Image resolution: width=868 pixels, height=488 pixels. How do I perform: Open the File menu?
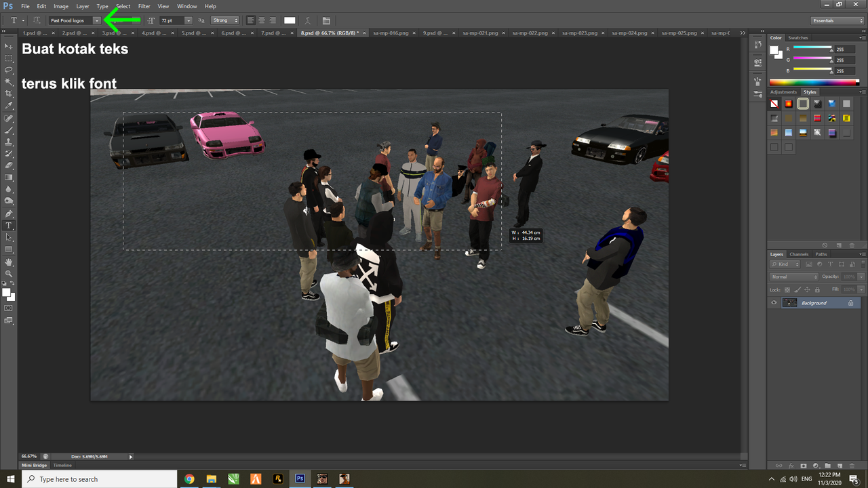click(x=25, y=6)
